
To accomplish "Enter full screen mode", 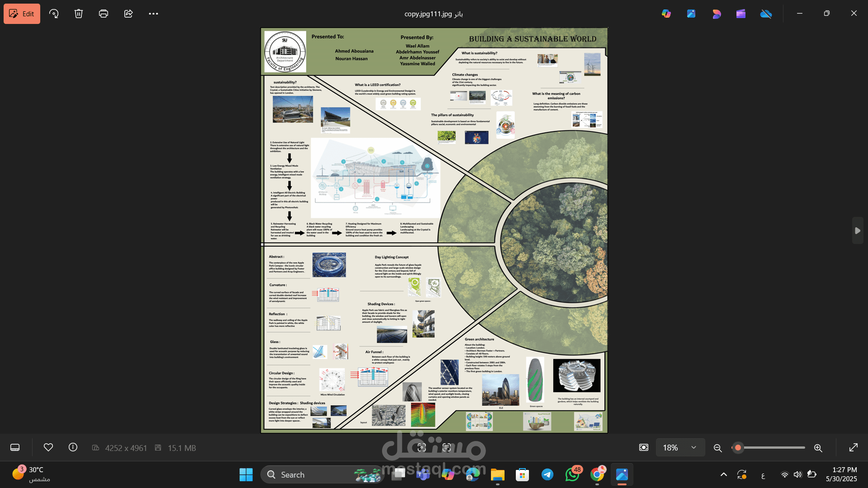I will pyautogui.click(x=854, y=447).
